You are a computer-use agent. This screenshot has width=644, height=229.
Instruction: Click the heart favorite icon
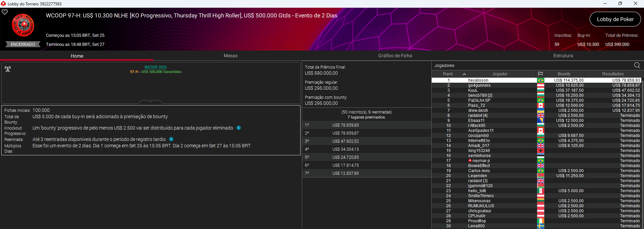(x=5, y=12)
